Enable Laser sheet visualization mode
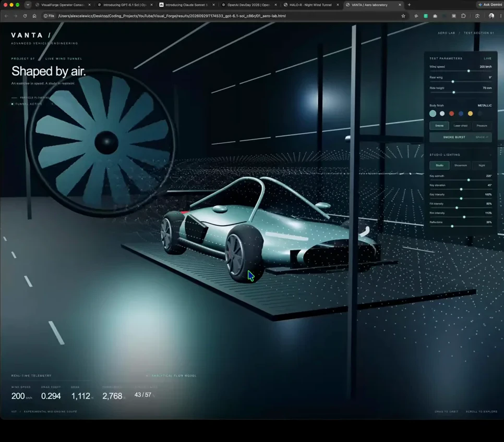Image resolution: width=504 pixels, height=442 pixels. pyautogui.click(x=461, y=126)
